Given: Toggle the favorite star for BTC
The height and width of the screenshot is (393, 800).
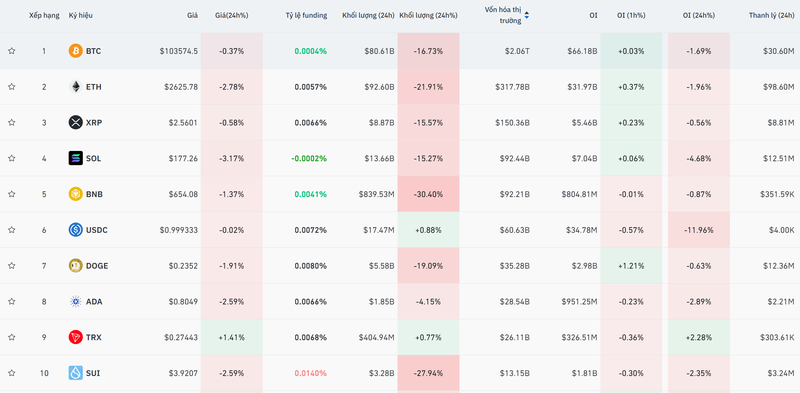Looking at the screenshot, I should click(12, 51).
